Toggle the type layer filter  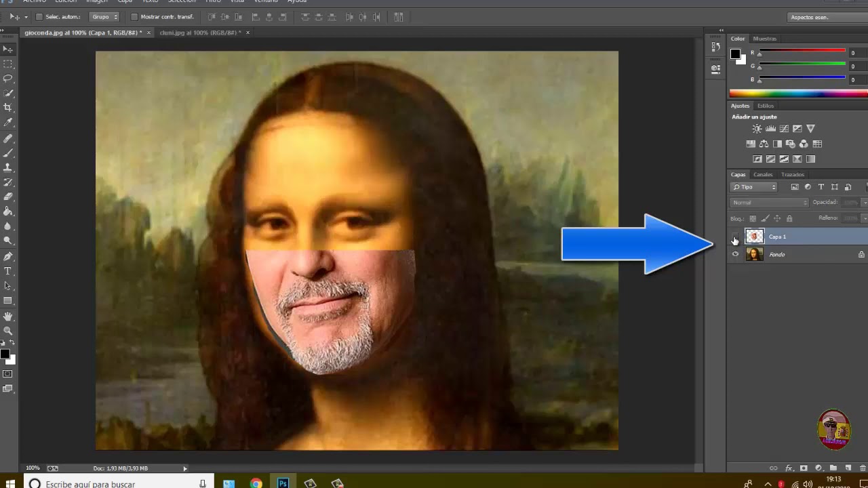click(821, 187)
